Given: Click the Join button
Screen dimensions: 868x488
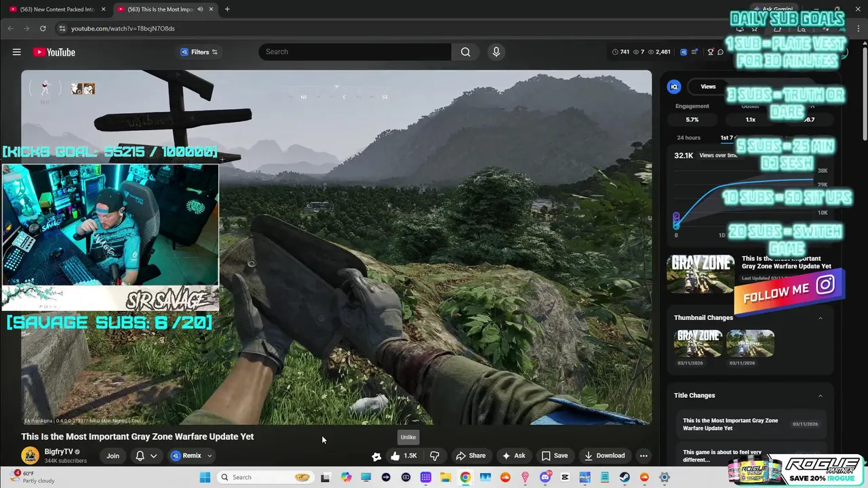Looking at the screenshot, I should [113, 455].
